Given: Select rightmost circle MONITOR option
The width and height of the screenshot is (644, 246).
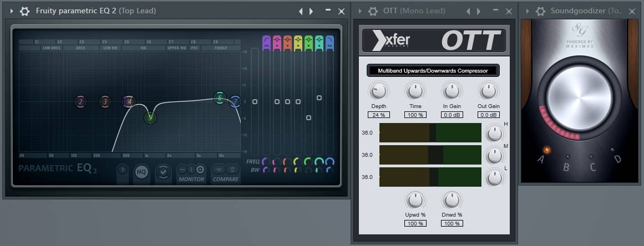Looking at the screenshot, I should tap(200, 170).
